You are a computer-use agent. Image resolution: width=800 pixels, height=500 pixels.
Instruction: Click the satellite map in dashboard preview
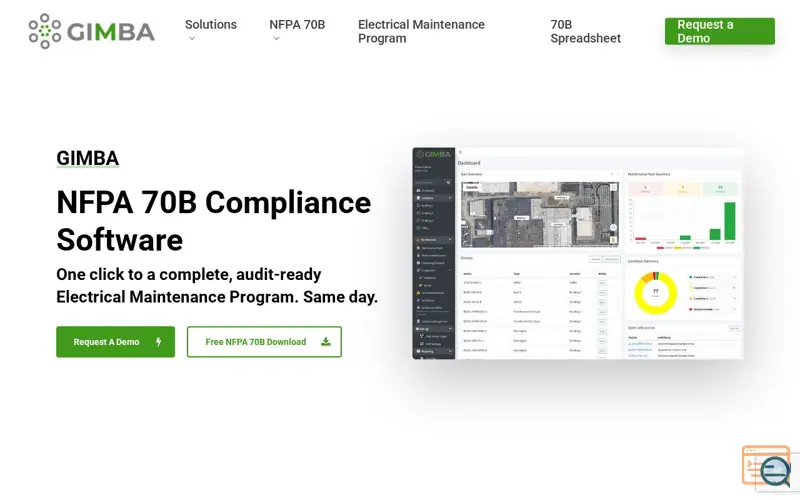click(539, 215)
